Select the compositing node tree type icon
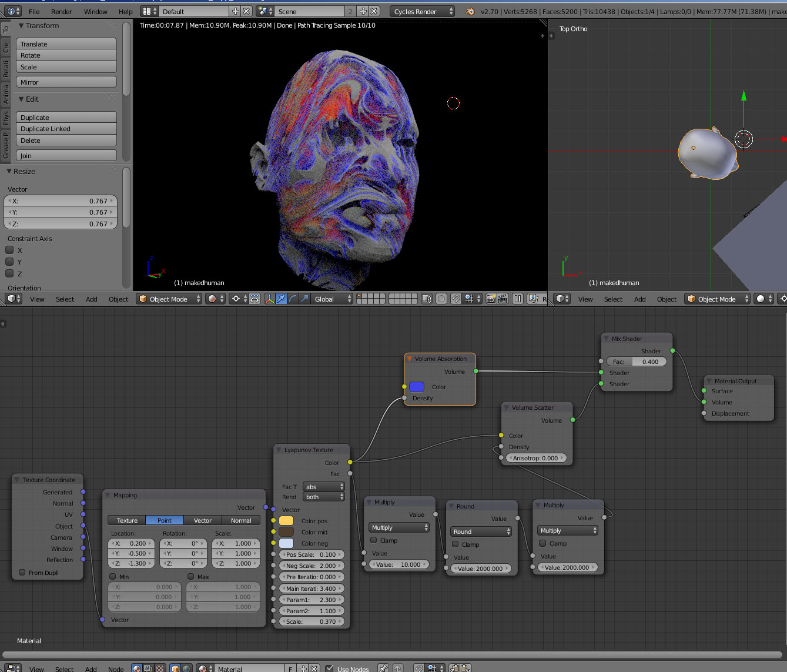 [148, 668]
